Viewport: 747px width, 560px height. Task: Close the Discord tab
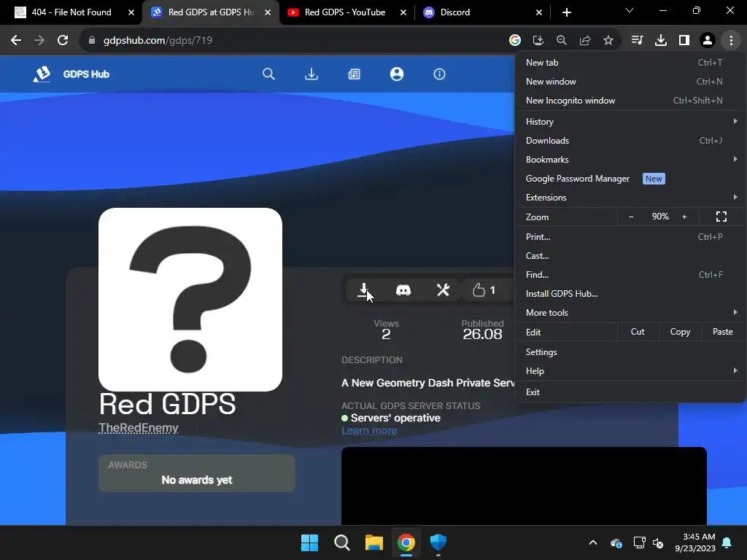coord(539,12)
